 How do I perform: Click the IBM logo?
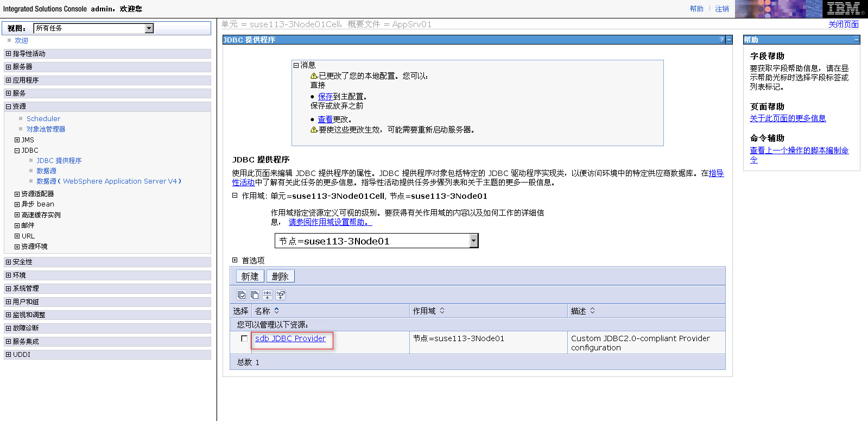[x=845, y=9]
